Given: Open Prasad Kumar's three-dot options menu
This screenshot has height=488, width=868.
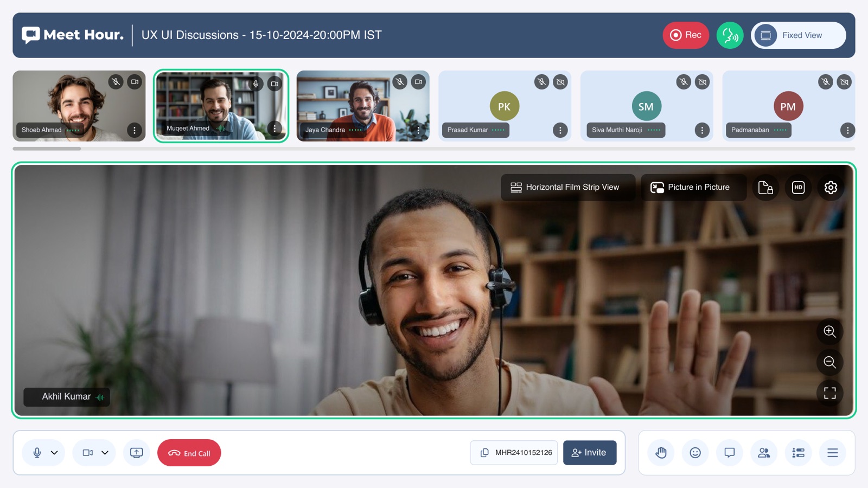Looking at the screenshot, I should 560,130.
